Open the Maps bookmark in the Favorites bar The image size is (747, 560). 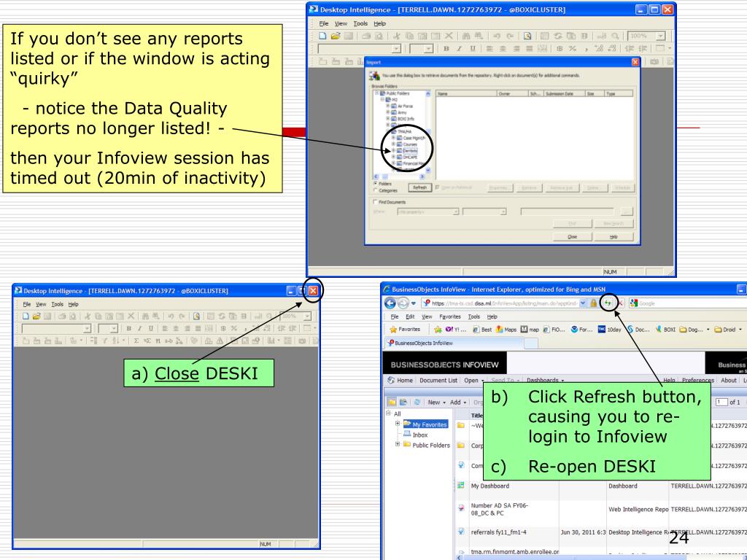click(x=506, y=330)
